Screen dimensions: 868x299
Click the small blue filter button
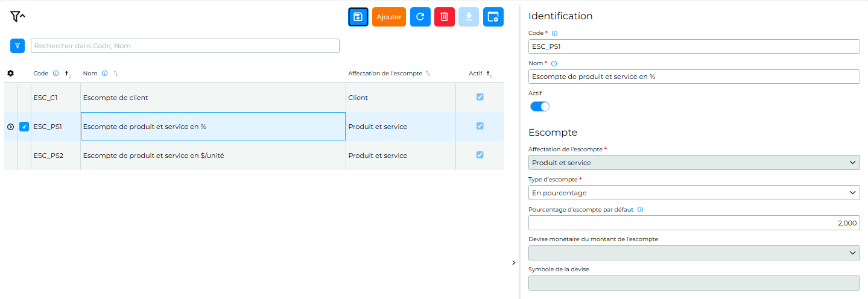(17, 45)
